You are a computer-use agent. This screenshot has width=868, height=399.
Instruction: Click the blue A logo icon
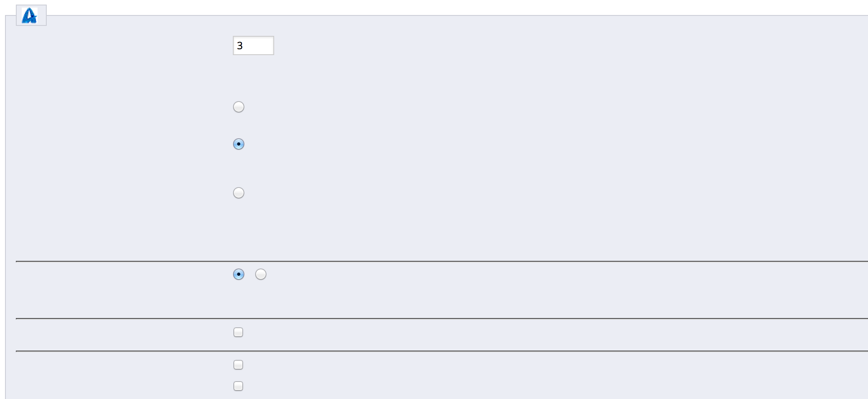coord(30,16)
